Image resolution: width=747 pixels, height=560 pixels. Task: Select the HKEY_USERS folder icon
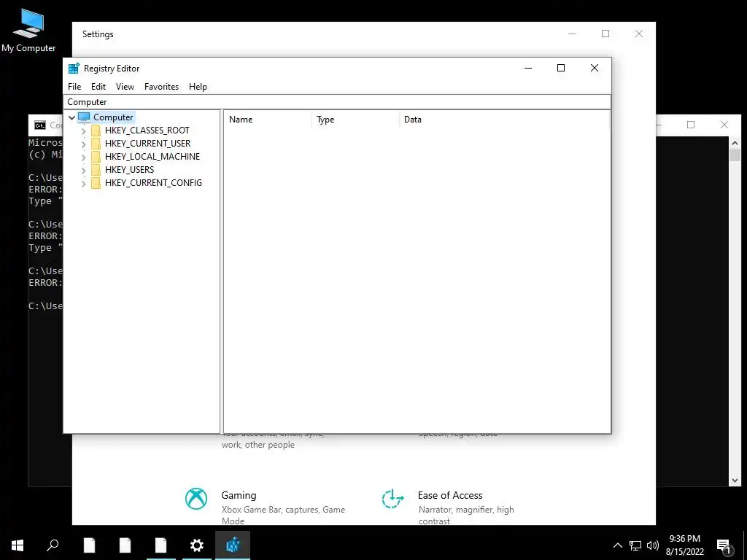96,169
